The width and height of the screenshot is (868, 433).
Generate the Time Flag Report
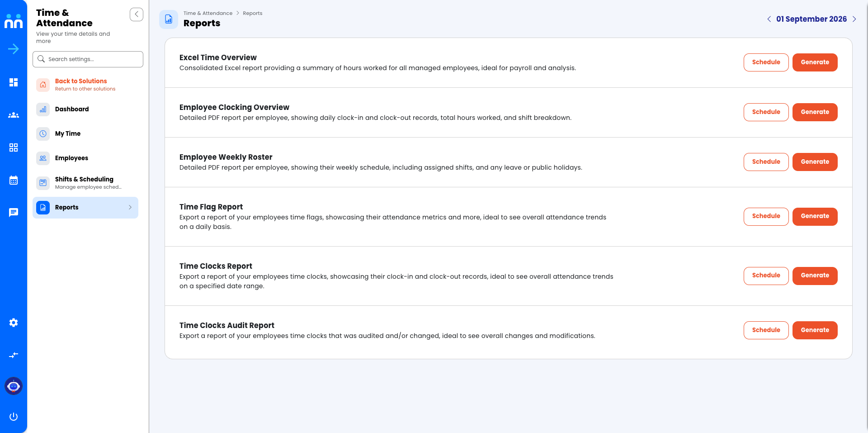[x=815, y=216]
